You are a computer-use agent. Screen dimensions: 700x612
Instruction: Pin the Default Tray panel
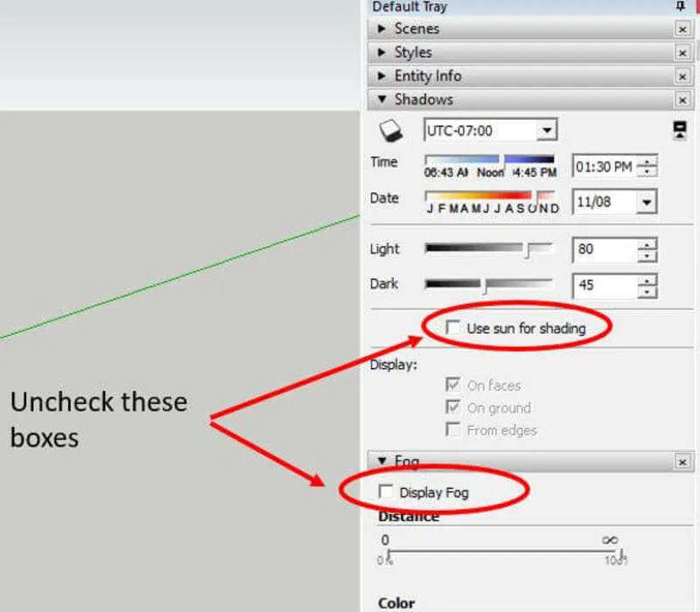coord(680,6)
